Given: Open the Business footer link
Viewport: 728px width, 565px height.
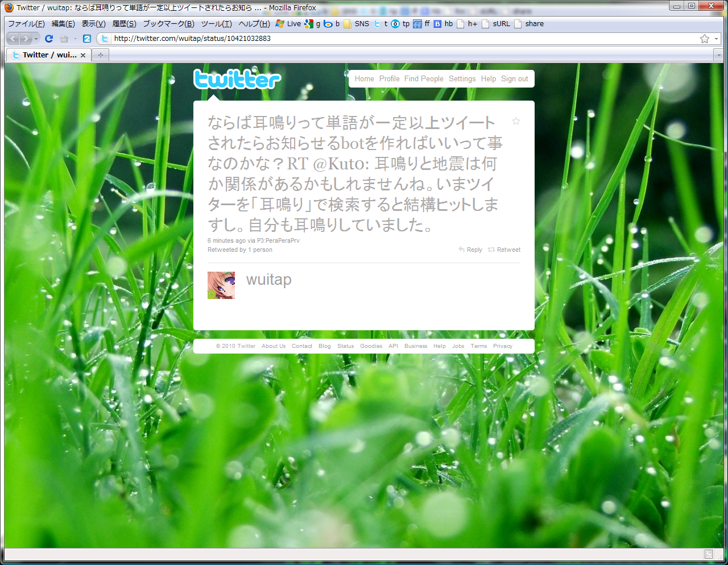Looking at the screenshot, I should [x=416, y=346].
